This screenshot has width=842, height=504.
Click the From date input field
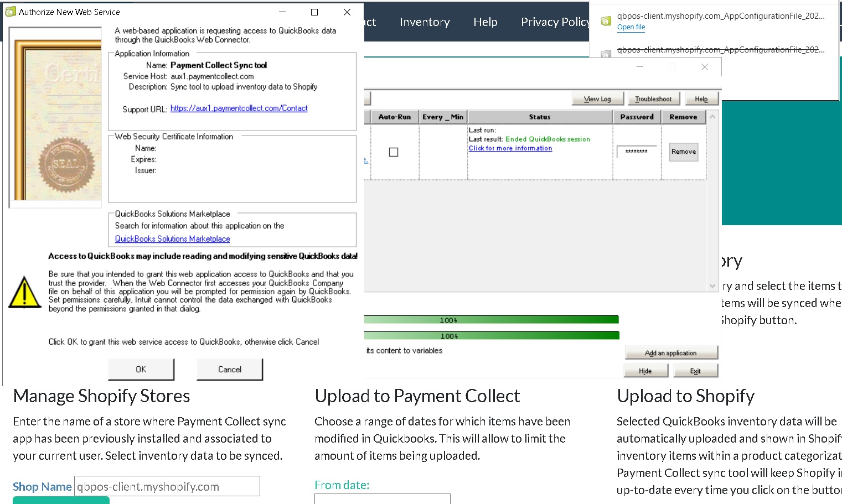[x=382, y=498]
